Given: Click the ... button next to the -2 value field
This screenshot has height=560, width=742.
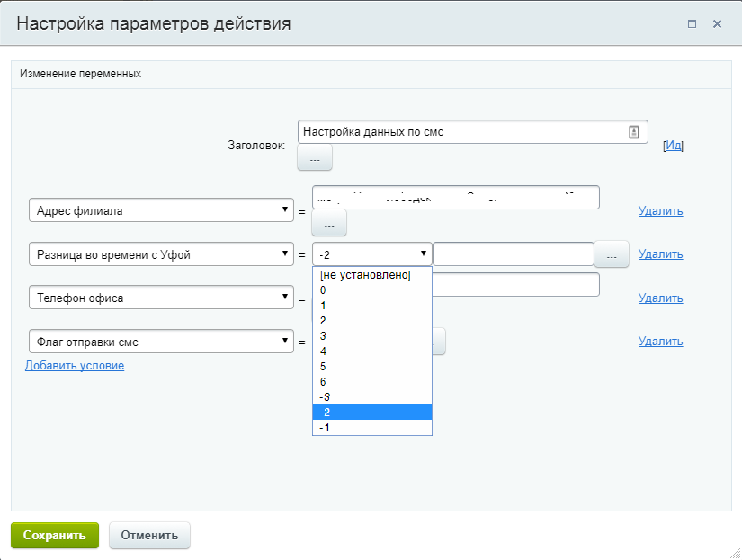Looking at the screenshot, I should click(612, 254).
